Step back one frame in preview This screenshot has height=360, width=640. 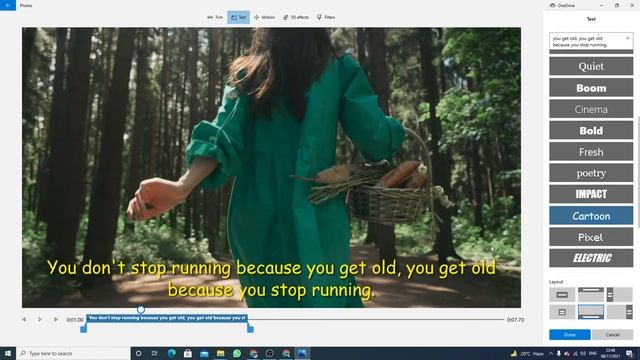point(24,320)
